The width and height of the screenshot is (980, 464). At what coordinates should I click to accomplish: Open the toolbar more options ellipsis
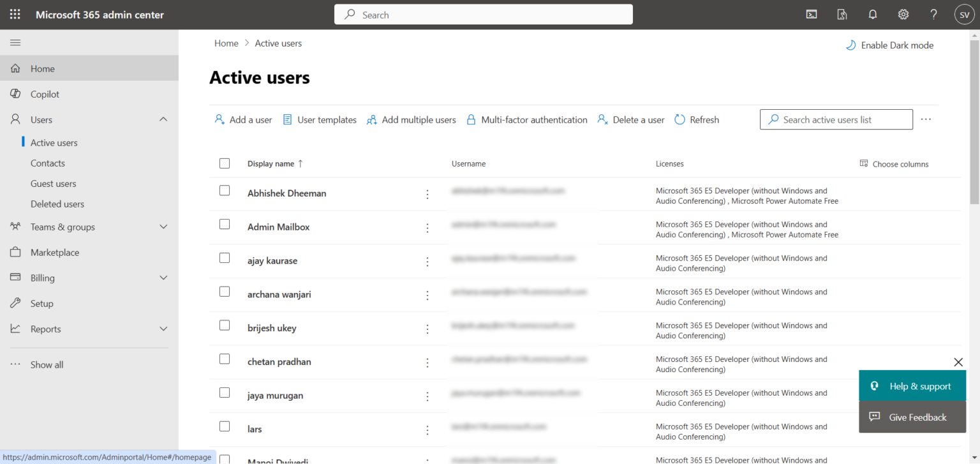(x=926, y=119)
